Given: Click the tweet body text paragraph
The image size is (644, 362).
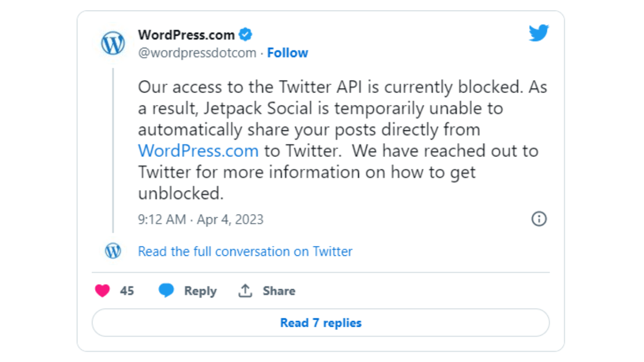Looking at the screenshot, I should coord(343,140).
